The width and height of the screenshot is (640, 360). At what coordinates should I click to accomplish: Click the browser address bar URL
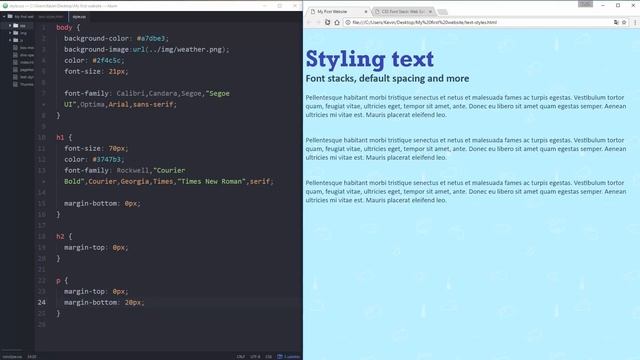424,22
